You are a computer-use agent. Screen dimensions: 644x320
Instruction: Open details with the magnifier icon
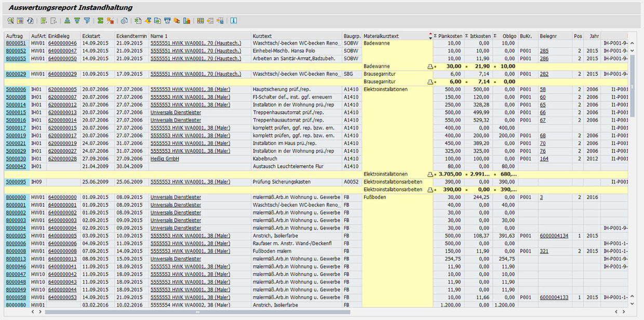(x=10, y=21)
